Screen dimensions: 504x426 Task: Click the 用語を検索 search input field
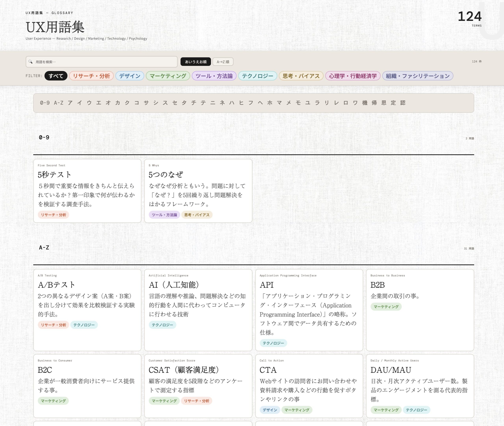pyautogui.click(x=102, y=62)
